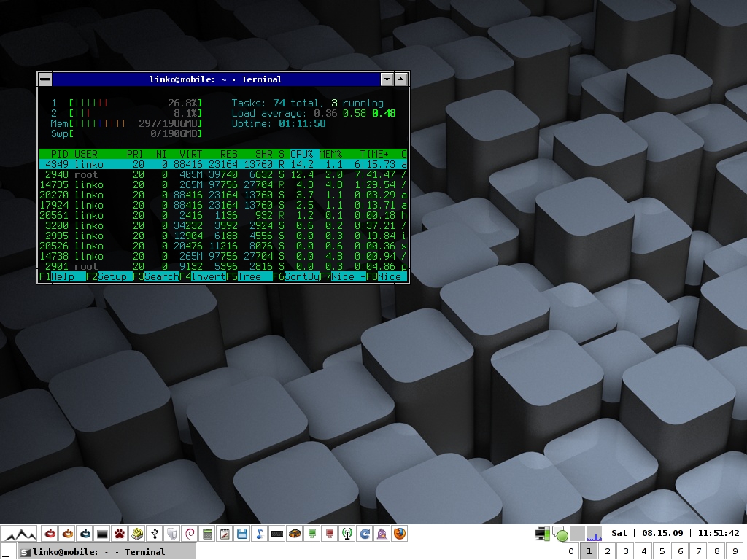Viewport: 747px width, 560px height.
Task: Sort by the CPU% column header
Action: [x=301, y=154]
